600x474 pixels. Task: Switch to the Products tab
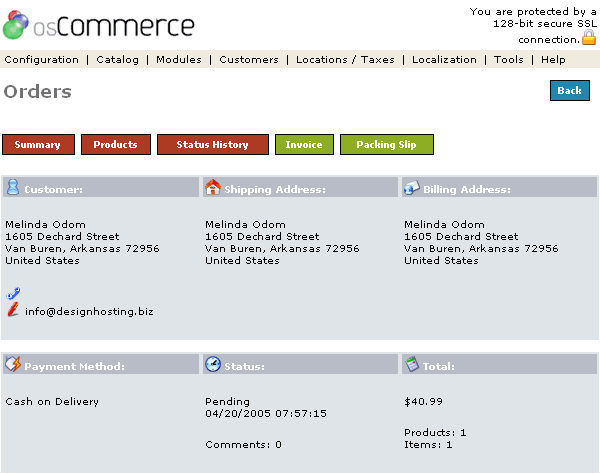[x=116, y=145]
